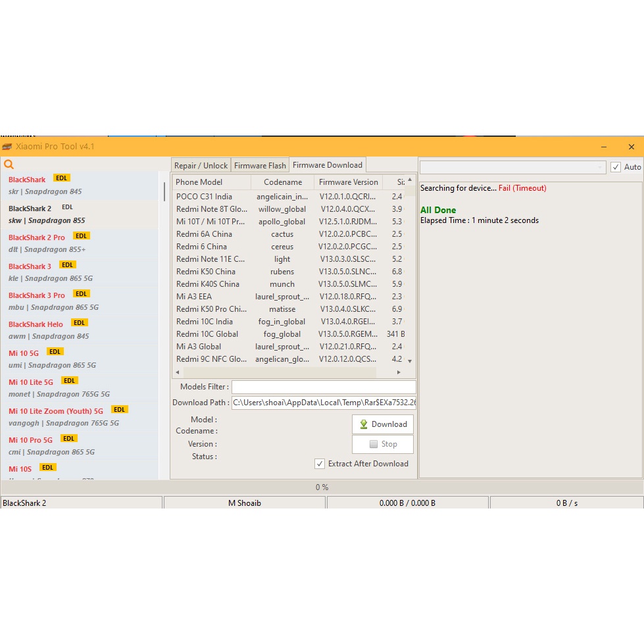644x644 pixels.
Task: Click the orange search magnifier icon
Action: coord(9,164)
